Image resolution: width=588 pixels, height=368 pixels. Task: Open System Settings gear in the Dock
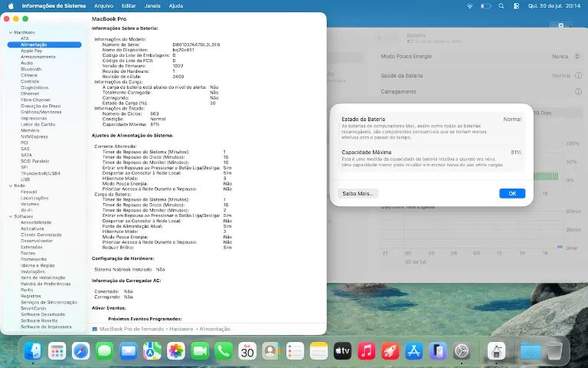point(462,351)
